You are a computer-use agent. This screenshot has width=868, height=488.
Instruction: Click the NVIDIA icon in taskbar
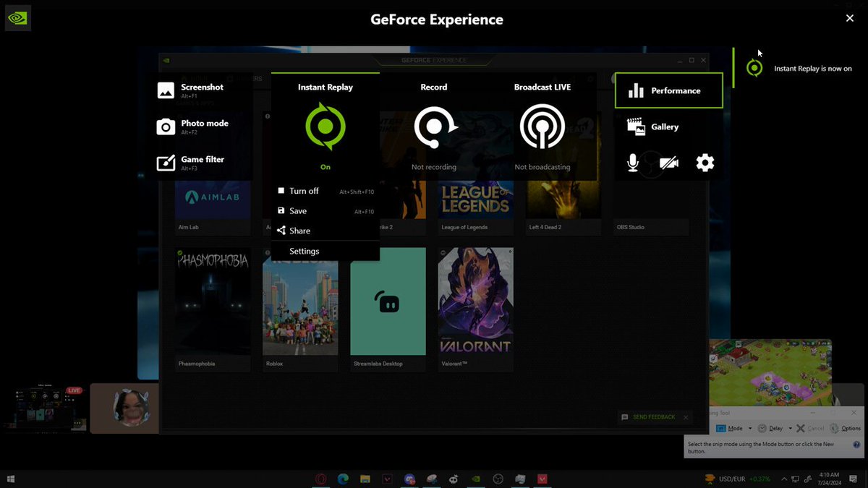pos(475,479)
